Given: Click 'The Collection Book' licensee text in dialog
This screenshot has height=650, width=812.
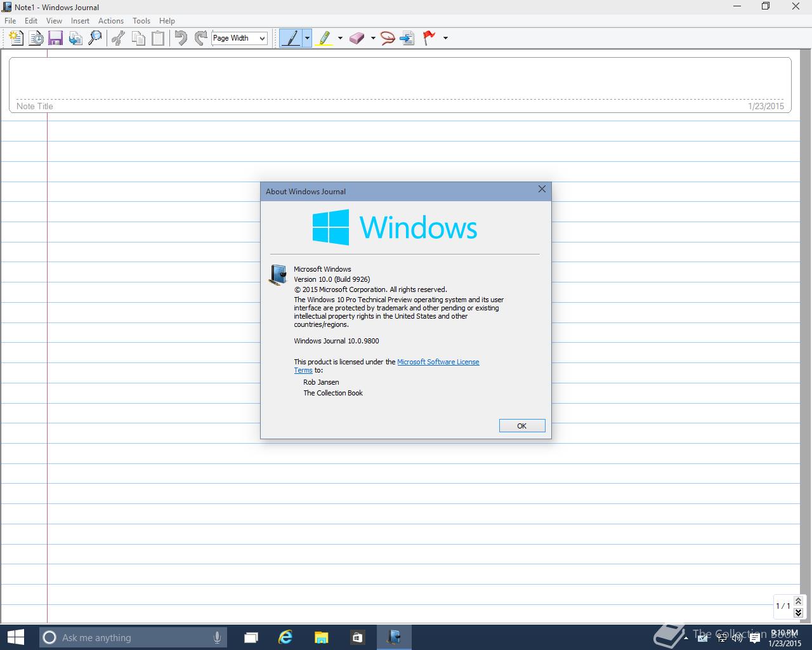Looking at the screenshot, I should [333, 393].
